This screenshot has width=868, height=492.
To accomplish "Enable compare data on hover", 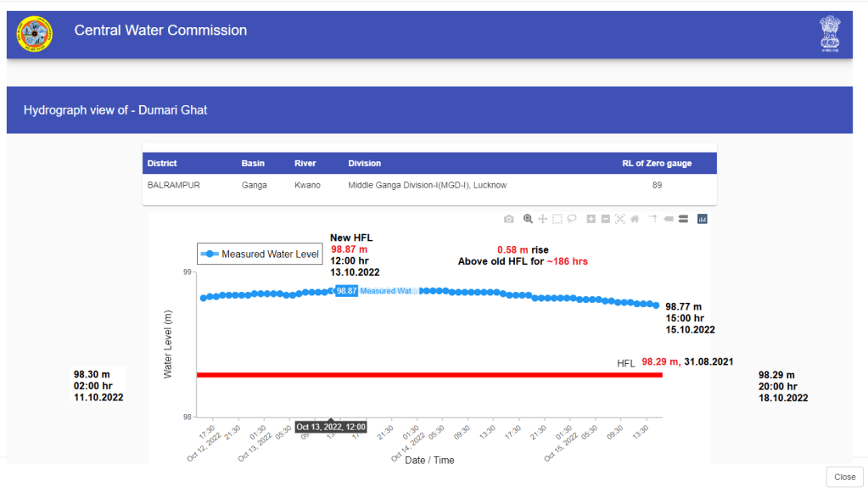I will (x=682, y=219).
